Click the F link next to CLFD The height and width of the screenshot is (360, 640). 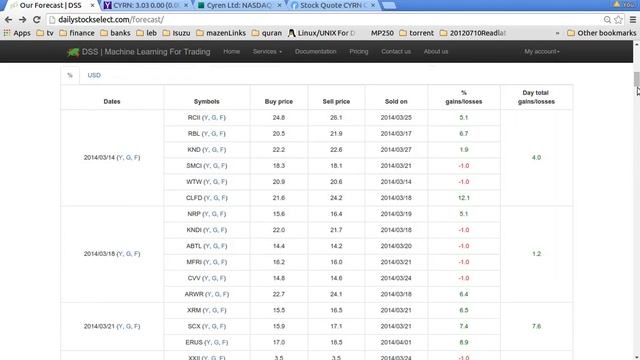pos(224,198)
